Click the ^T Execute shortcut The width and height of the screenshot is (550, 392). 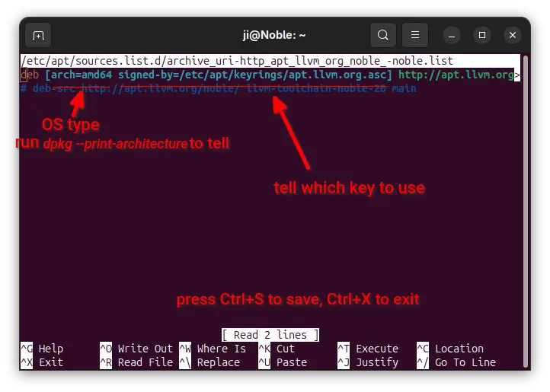pos(368,349)
